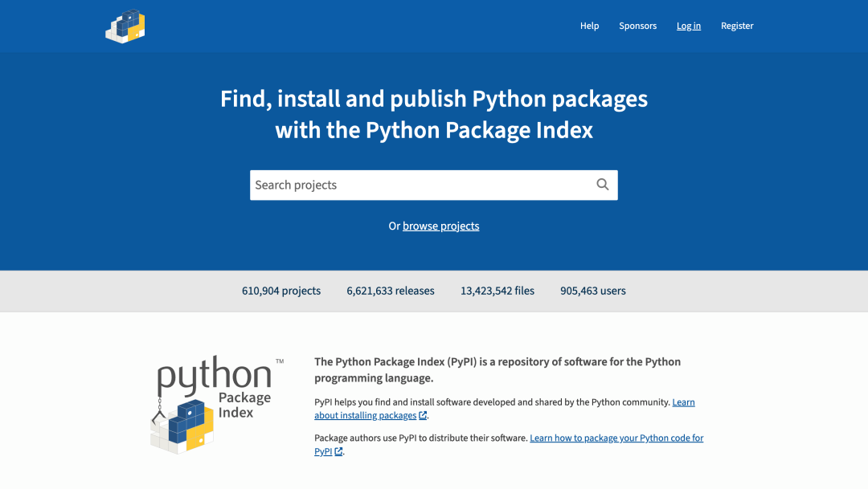Click the 6,621,633 releases statistic
The height and width of the screenshot is (489, 868).
click(391, 291)
